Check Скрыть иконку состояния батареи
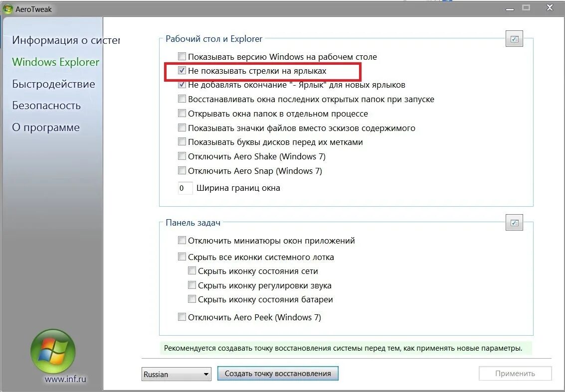This screenshot has height=392, width=565. click(x=192, y=299)
